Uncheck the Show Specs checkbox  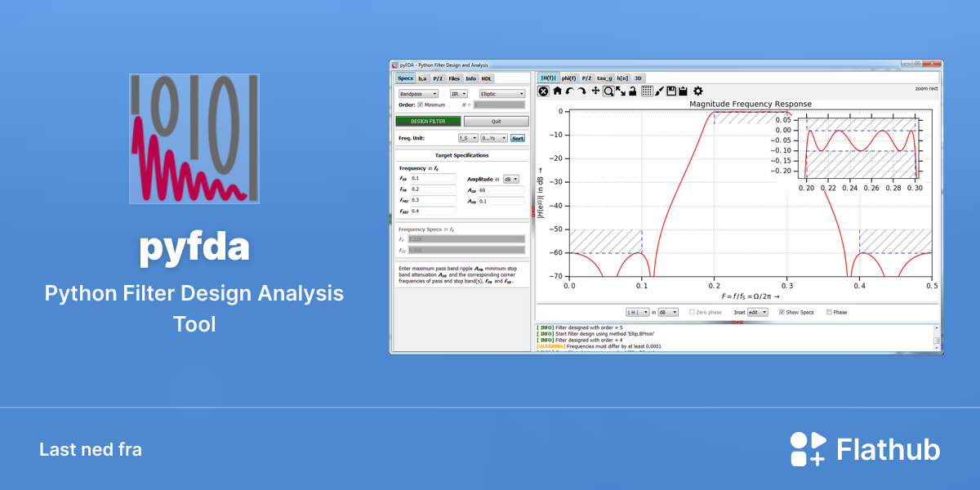click(x=782, y=312)
